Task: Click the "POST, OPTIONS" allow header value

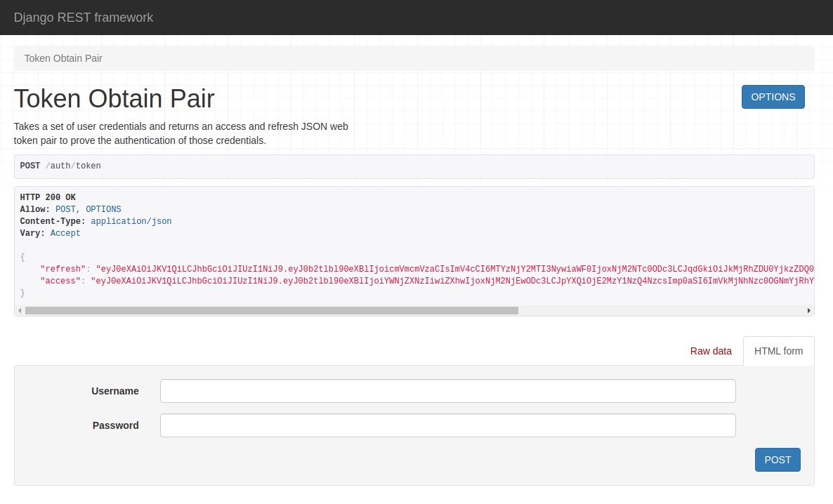Action: [88, 209]
